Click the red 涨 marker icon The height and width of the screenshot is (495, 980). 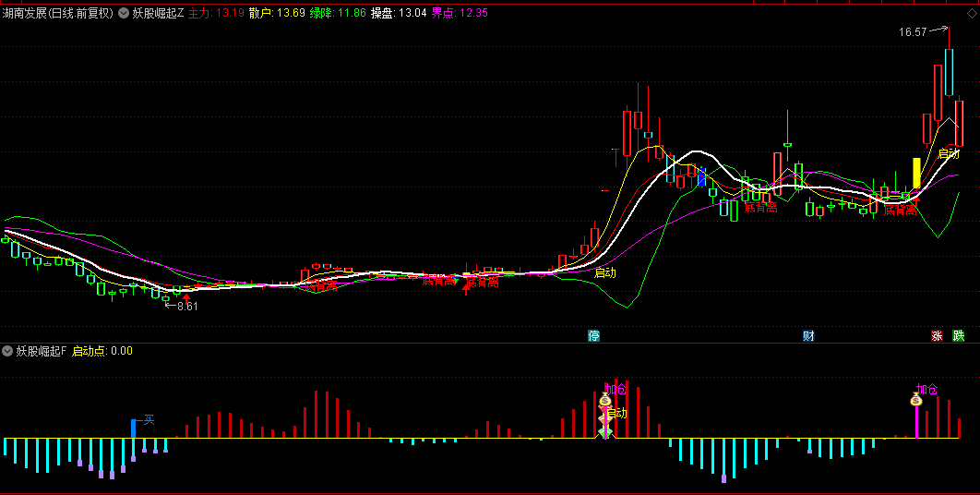[938, 335]
